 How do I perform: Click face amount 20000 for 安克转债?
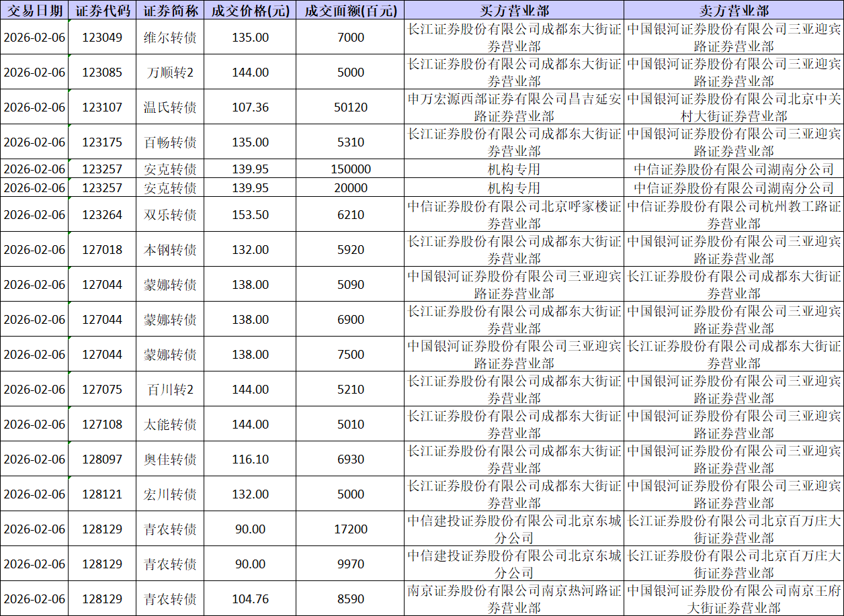pyautogui.click(x=351, y=188)
